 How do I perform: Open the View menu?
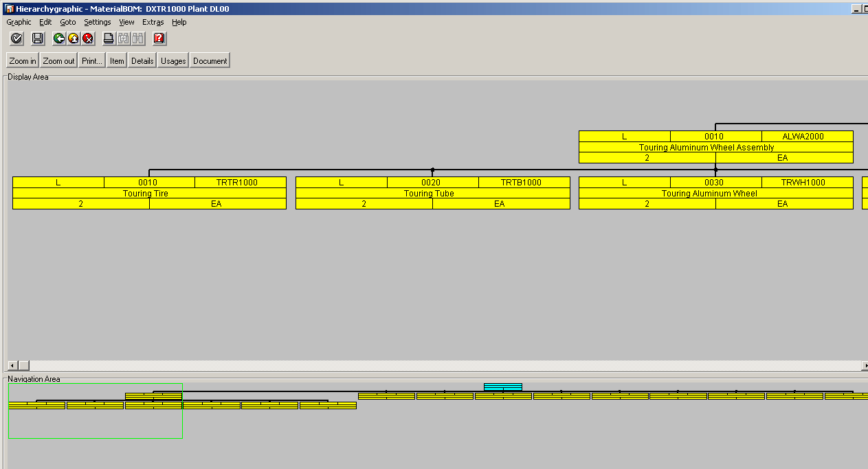[x=126, y=22]
